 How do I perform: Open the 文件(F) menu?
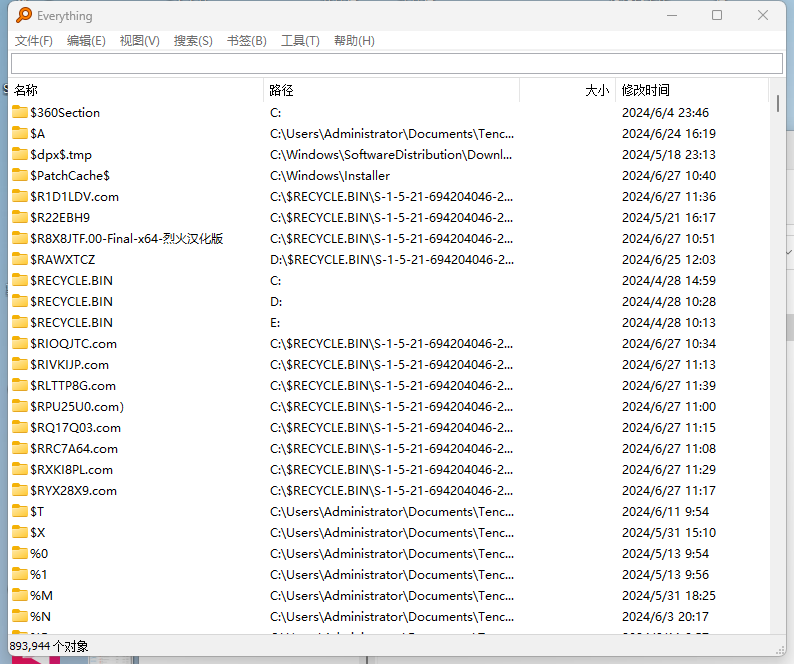coord(33,41)
